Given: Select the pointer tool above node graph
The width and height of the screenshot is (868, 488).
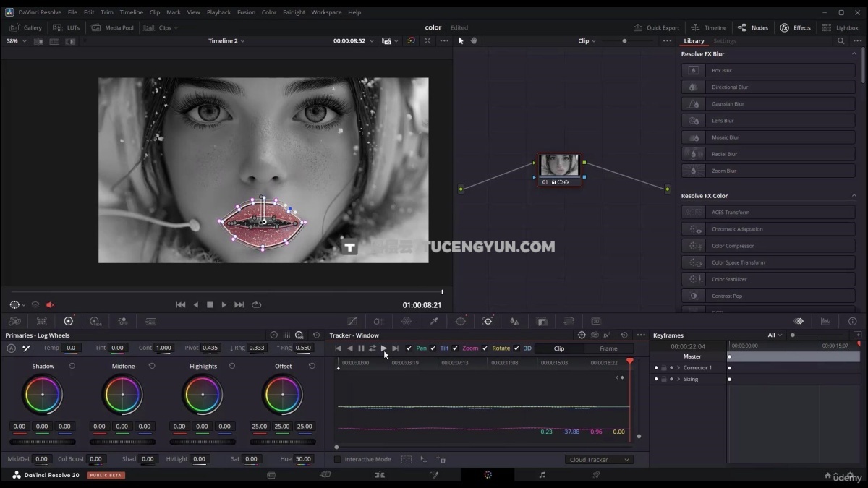Looking at the screenshot, I should [x=461, y=40].
